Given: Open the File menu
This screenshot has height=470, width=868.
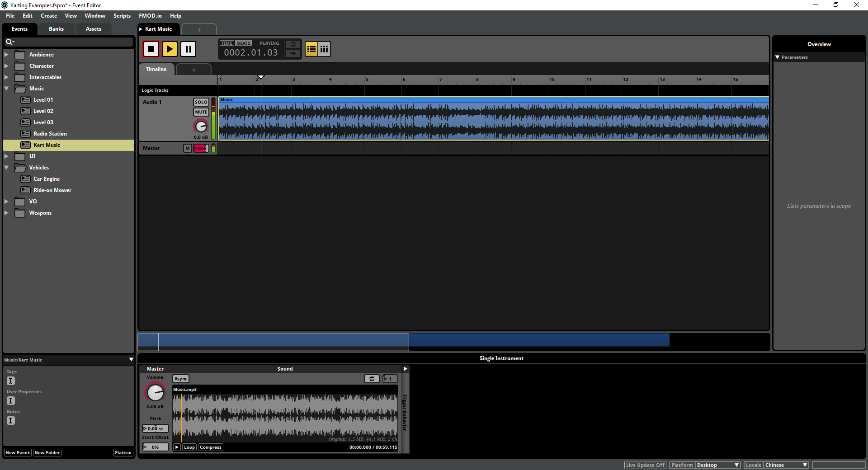Looking at the screenshot, I should point(10,16).
